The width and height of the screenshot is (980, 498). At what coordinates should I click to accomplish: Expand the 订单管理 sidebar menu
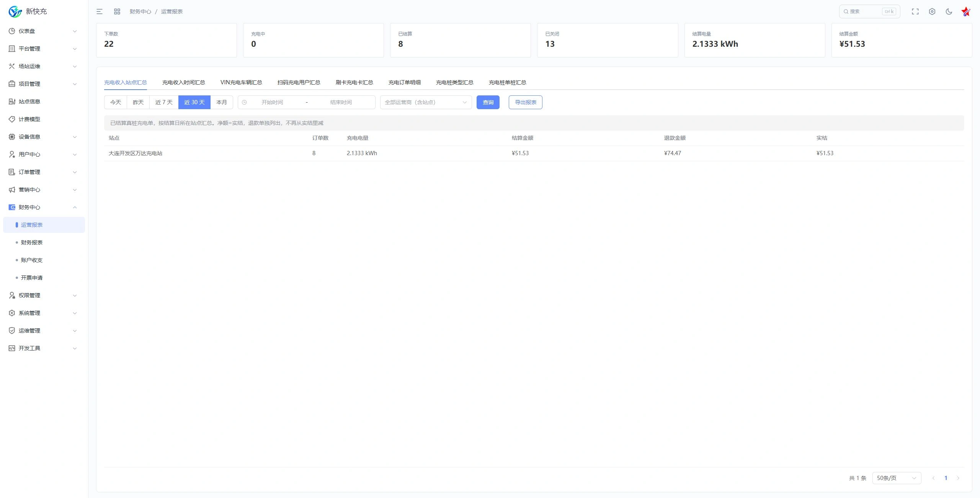[x=44, y=172]
